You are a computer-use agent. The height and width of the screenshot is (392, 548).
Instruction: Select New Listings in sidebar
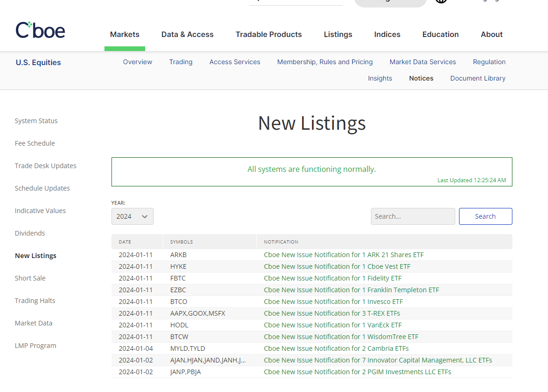point(36,256)
